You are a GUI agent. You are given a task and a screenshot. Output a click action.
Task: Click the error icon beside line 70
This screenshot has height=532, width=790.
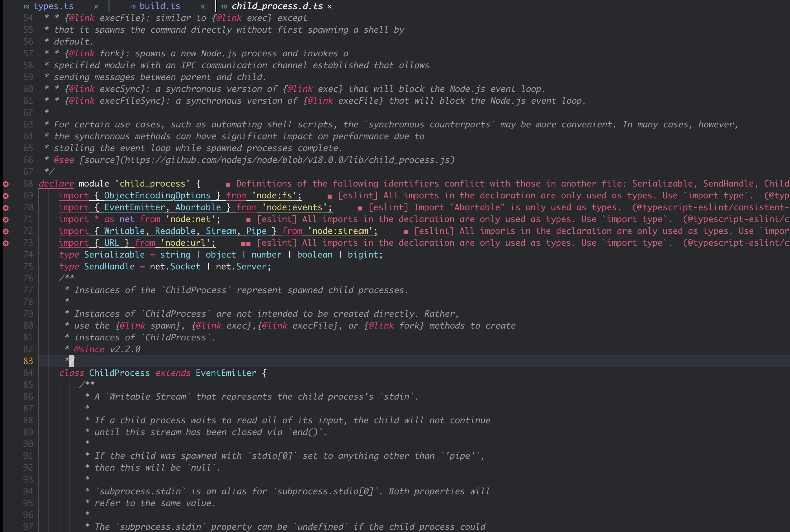click(x=5, y=207)
